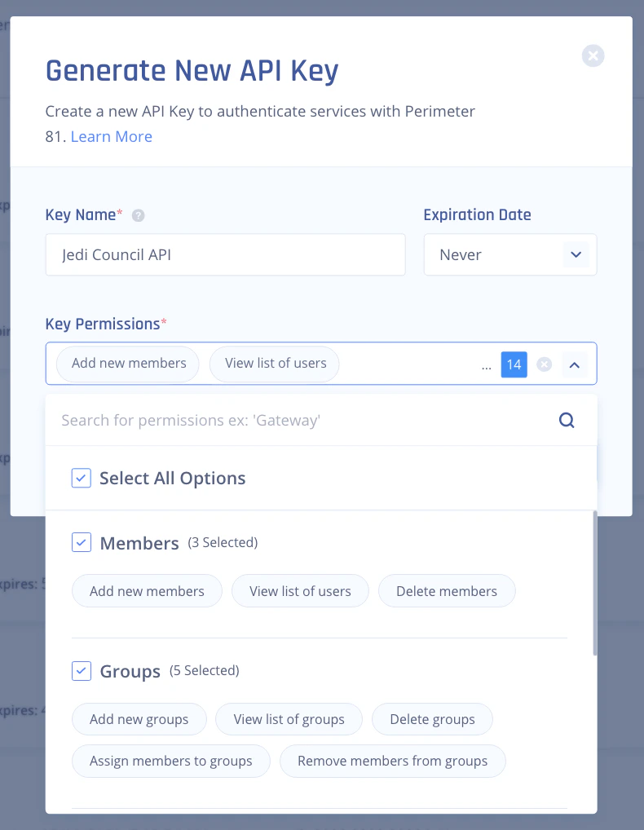
Task: Open the Learn More link
Action: click(x=111, y=137)
